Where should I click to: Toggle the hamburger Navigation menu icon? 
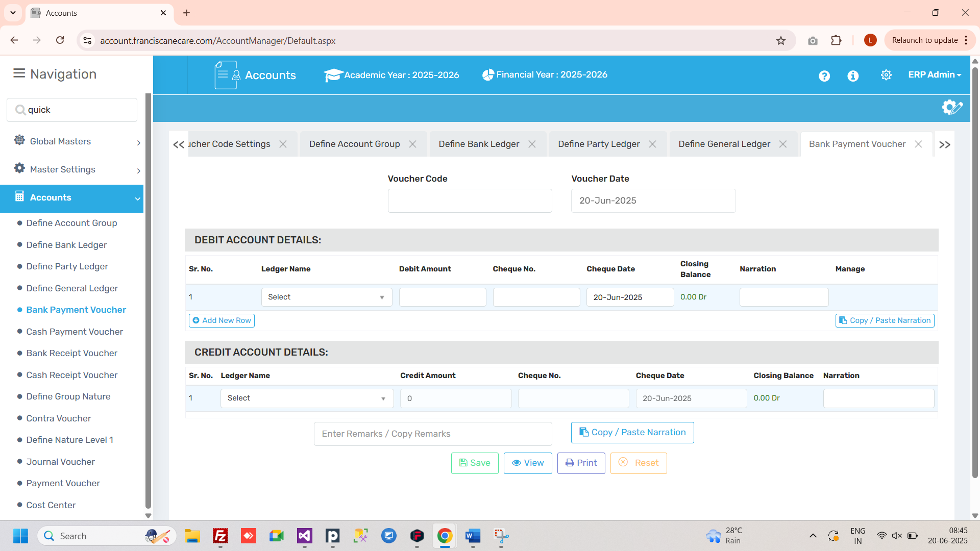(19, 73)
